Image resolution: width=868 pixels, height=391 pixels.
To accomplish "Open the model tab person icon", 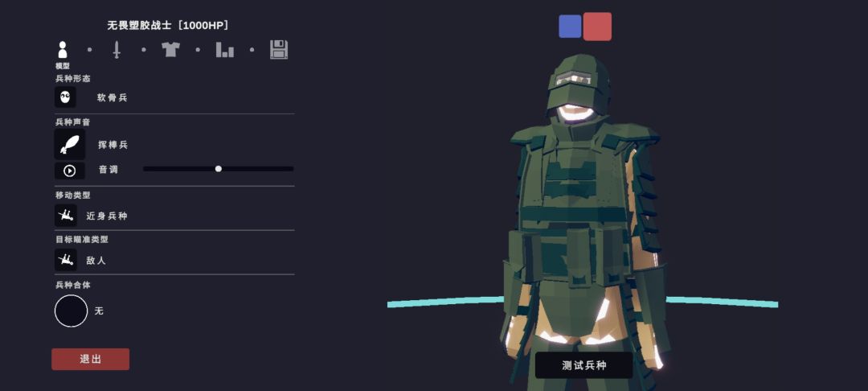I will tap(63, 50).
